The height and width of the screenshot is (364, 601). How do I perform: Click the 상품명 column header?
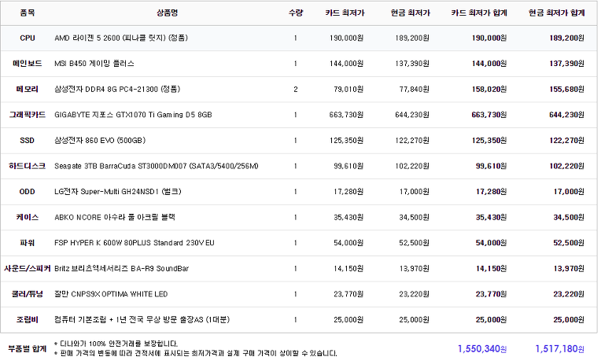167,13
